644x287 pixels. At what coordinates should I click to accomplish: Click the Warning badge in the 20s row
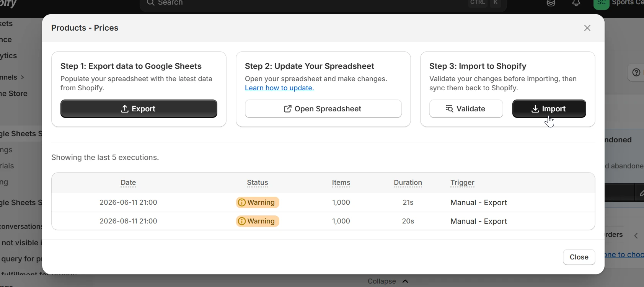(258, 221)
